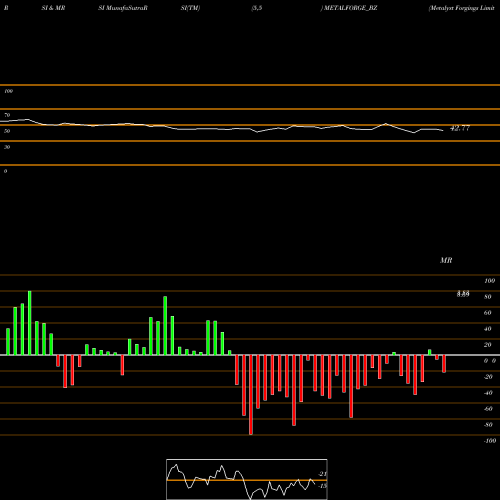Click the RSI axis label 70
Screen dimensions: 500x500
click(x=7, y=115)
